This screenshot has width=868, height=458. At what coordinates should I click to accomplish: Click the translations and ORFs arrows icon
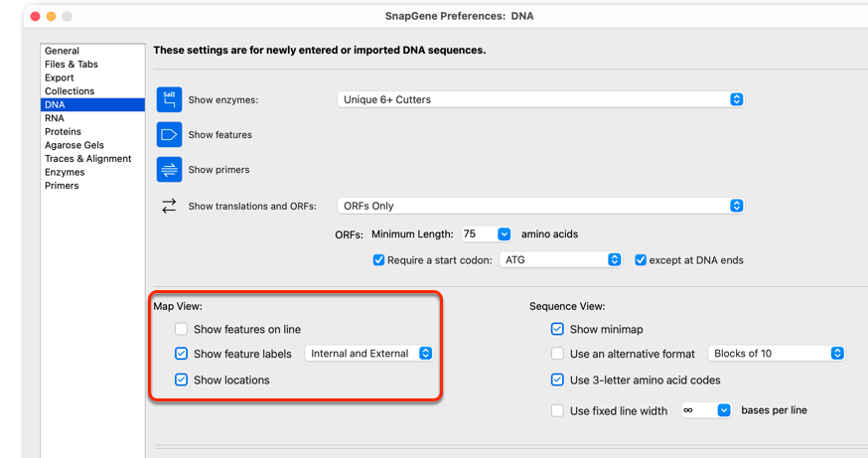pyautogui.click(x=169, y=206)
